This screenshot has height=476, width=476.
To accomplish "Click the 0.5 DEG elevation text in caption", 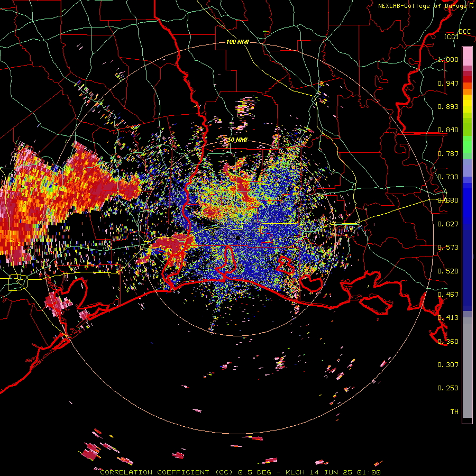I will coord(255,472).
